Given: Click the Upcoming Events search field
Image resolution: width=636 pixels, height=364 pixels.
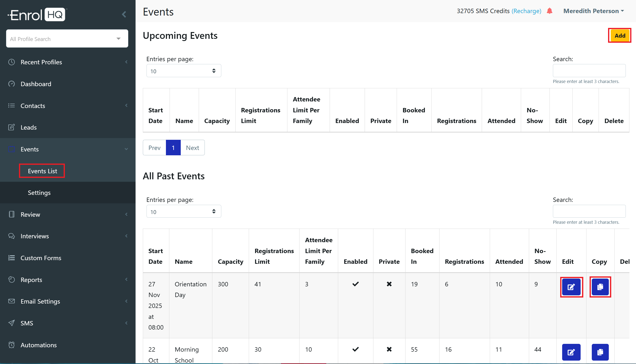Looking at the screenshot, I should (x=589, y=71).
